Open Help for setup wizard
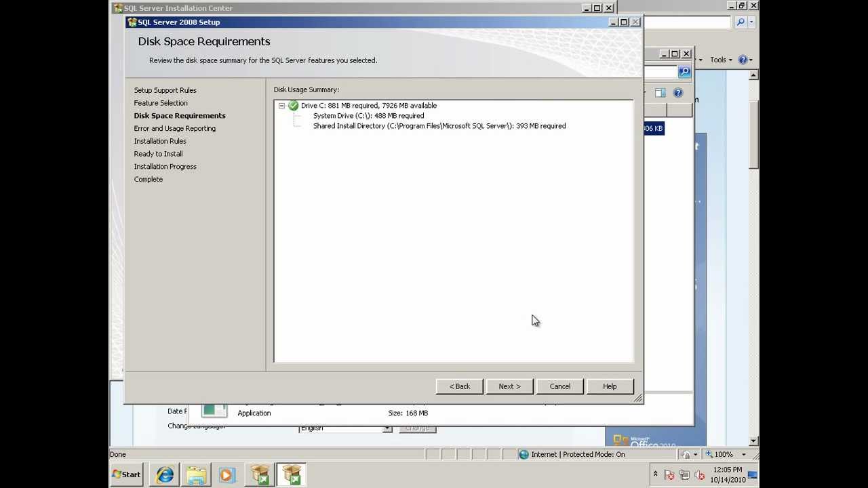Screen dimensions: 868x488 point(610,386)
